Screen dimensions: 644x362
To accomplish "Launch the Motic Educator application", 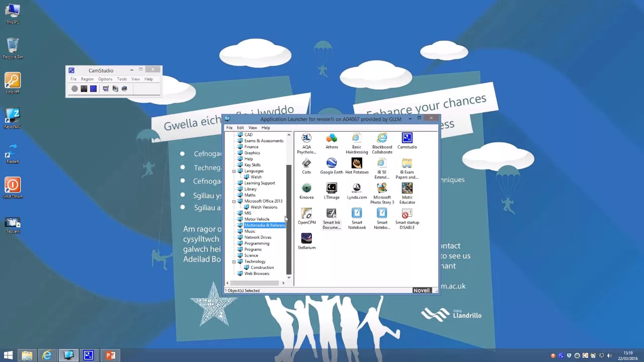I will pos(407,194).
